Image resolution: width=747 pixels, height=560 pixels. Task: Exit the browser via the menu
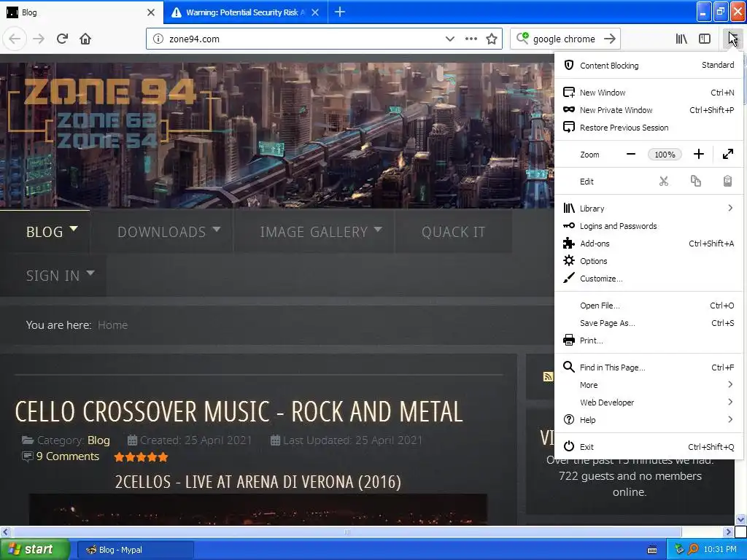point(649,447)
